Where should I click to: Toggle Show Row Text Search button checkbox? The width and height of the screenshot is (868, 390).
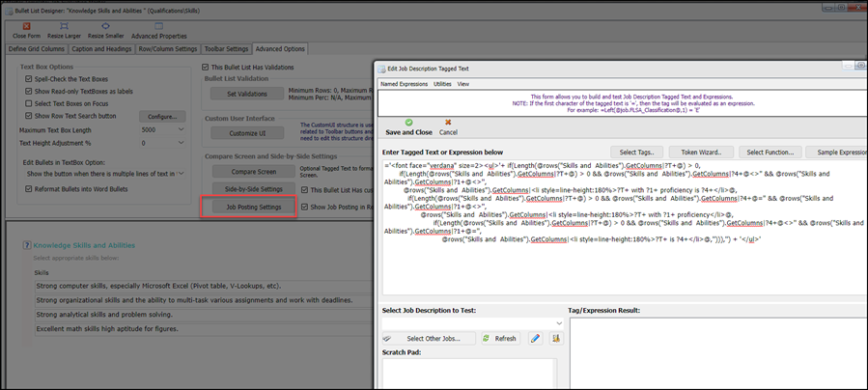pos(29,116)
